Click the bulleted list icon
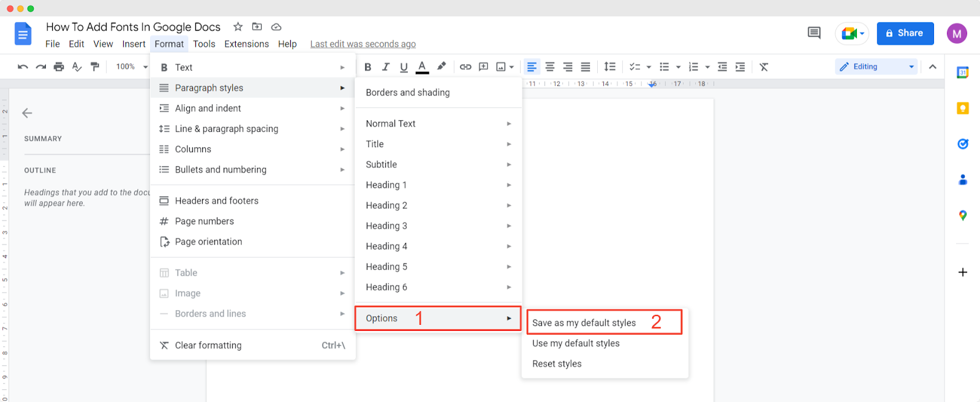 664,67
